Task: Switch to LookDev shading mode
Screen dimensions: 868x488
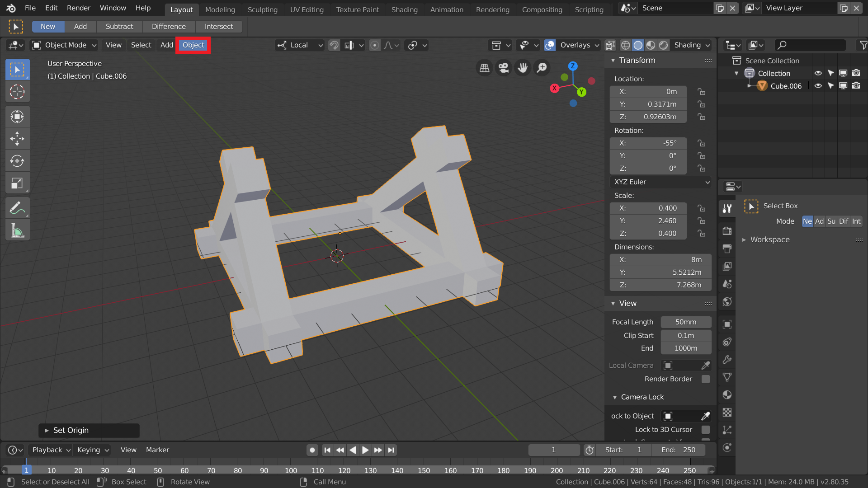Action: point(651,45)
